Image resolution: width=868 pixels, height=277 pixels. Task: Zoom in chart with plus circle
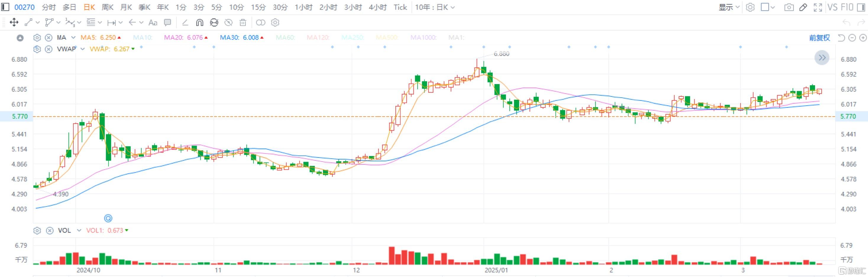click(863, 38)
